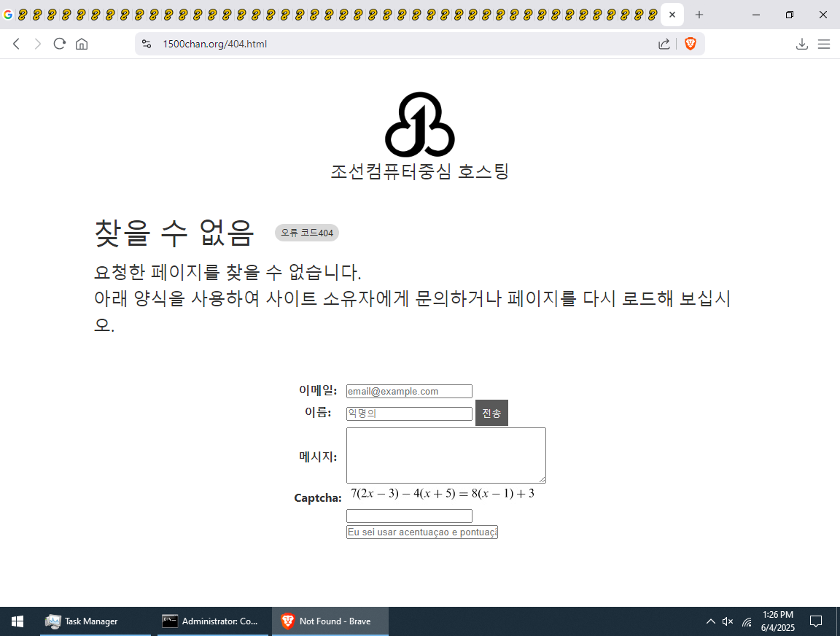Open the downloads panel

tap(801, 44)
